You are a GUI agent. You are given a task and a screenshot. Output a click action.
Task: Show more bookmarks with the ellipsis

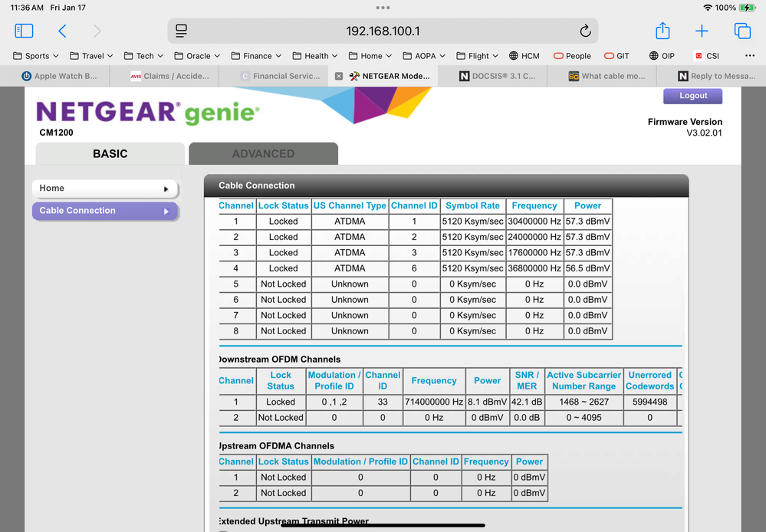coord(749,56)
